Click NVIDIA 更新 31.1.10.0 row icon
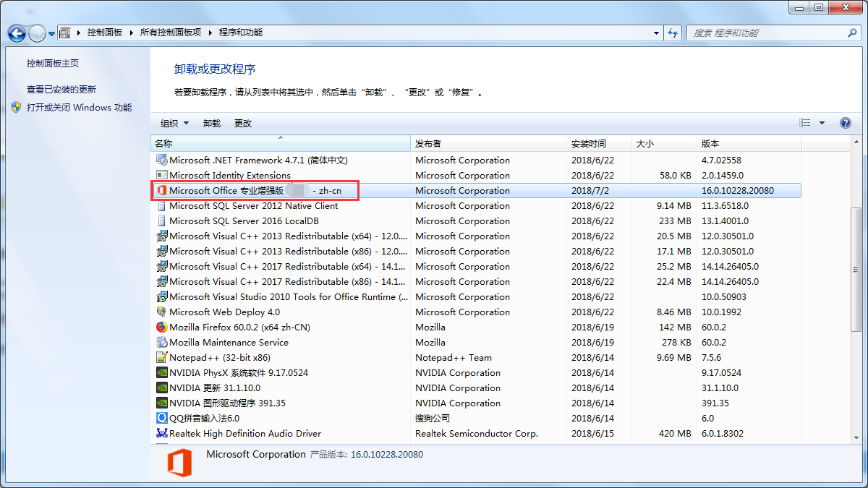The width and height of the screenshot is (868, 488). 162,388
